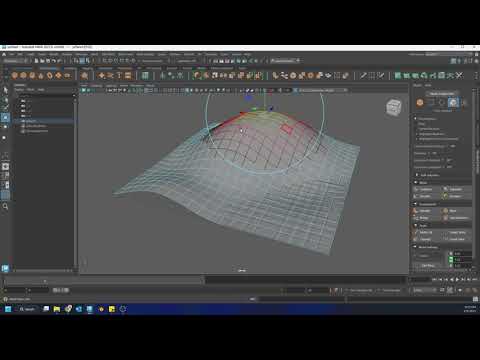Image resolution: width=480 pixels, height=360 pixels.
Task: Switch to vertex selection in Modeling Toolkit
Action: [431, 103]
